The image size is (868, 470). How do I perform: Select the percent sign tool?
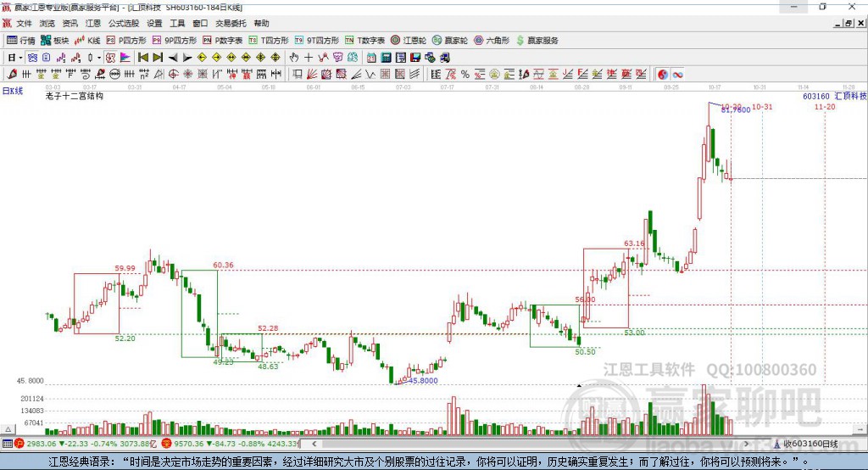tap(465, 75)
